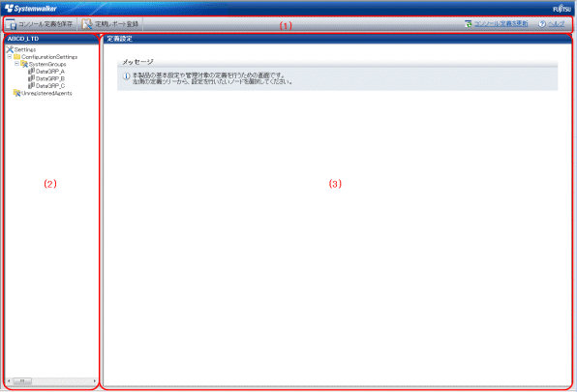Click the UnregisteredAgents folder icon
Viewport: 577px width, 392px height.
click(x=16, y=93)
